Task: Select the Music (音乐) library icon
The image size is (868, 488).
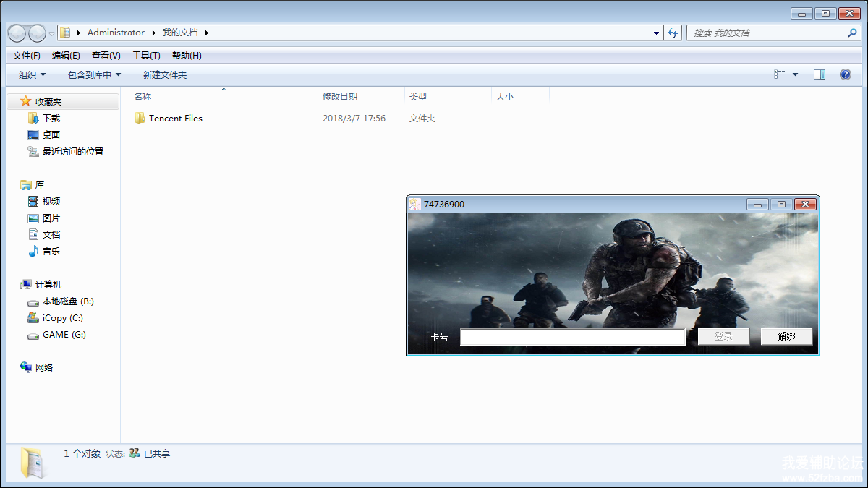Action: tap(33, 251)
